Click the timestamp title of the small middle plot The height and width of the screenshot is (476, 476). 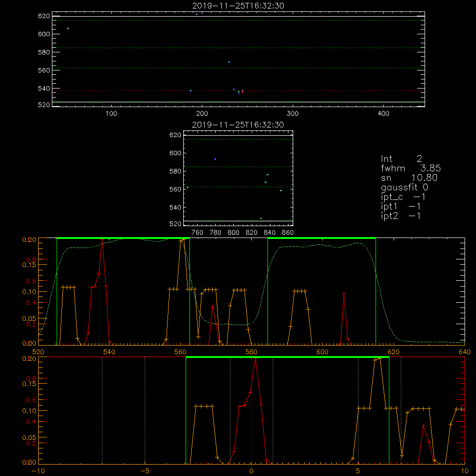pyautogui.click(x=238, y=125)
